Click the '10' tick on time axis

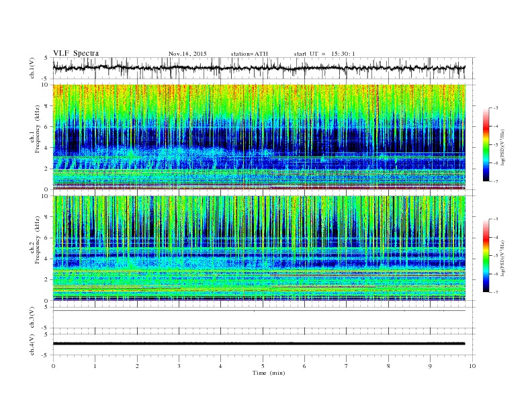472,366
